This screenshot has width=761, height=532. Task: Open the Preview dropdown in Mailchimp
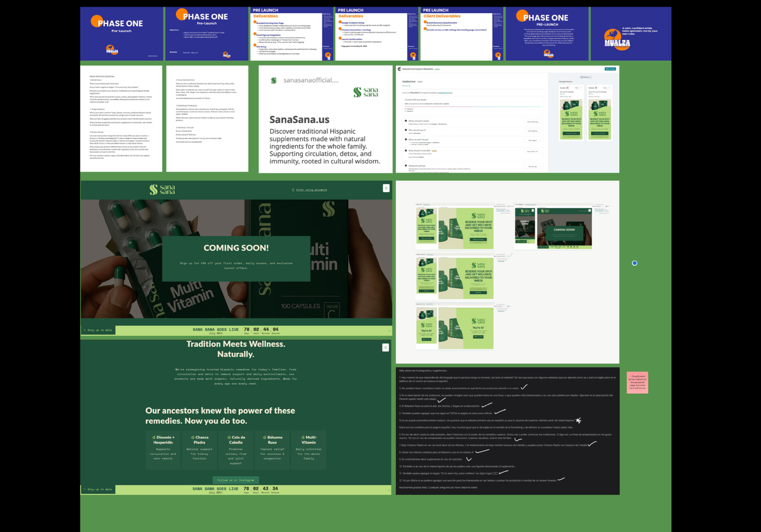coord(585,77)
